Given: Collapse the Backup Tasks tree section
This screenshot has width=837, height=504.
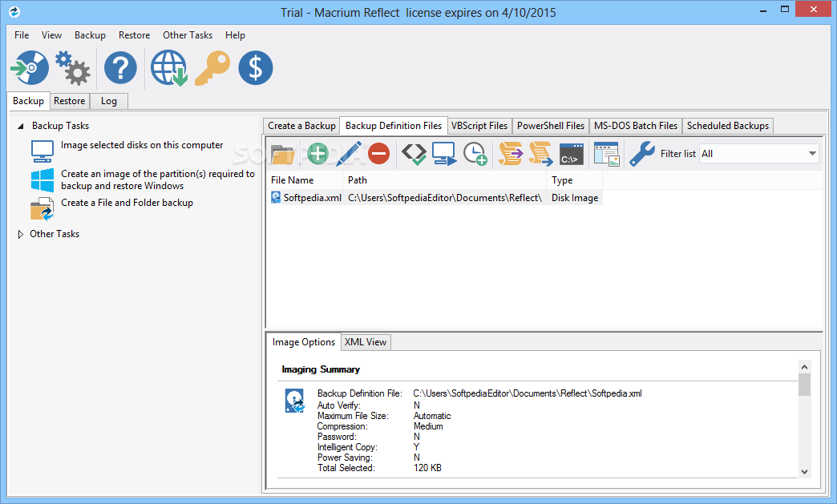Looking at the screenshot, I should point(21,126).
